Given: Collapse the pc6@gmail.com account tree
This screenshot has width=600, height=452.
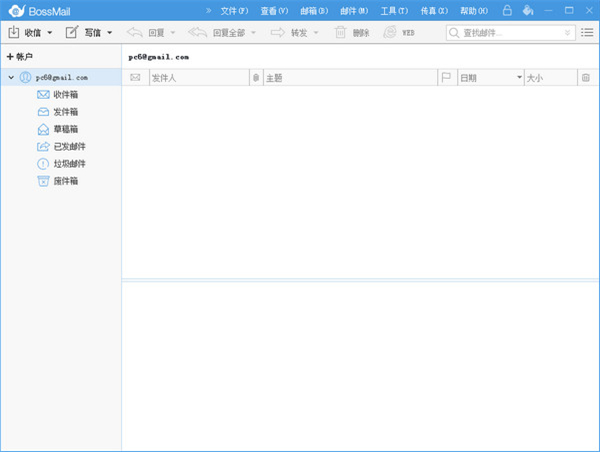Looking at the screenshot, I should point(10,77).
